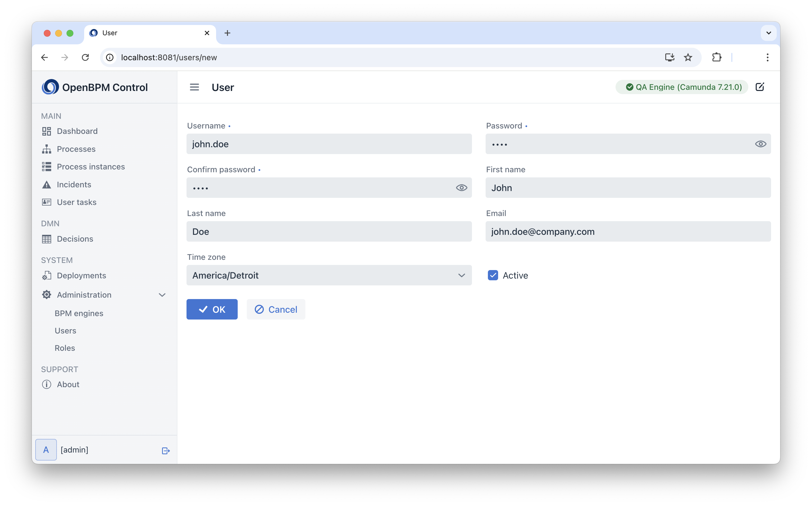Click the Cancel button

click(276, 309)
